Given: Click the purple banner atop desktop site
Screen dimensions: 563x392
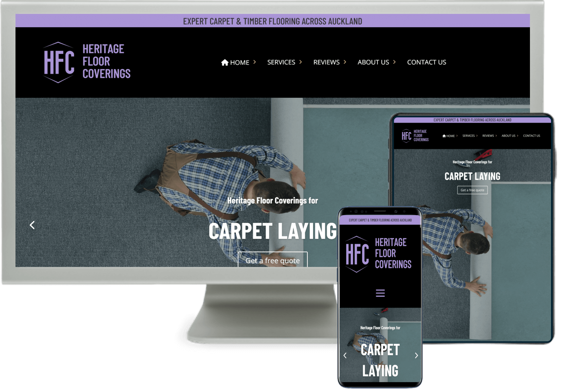Looking at the screenshot, I should point(272,21).
